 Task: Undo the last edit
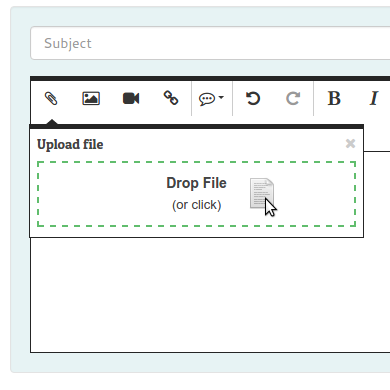click(x=253, y=99)
